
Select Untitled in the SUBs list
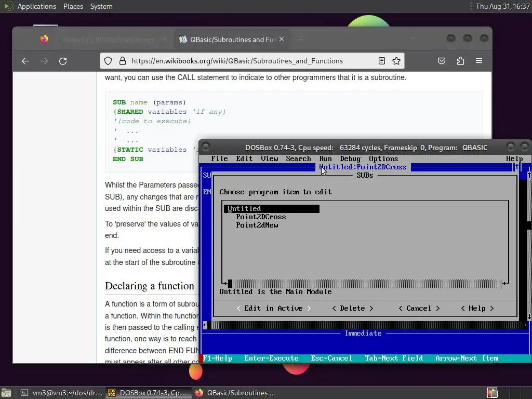(271, 208)
